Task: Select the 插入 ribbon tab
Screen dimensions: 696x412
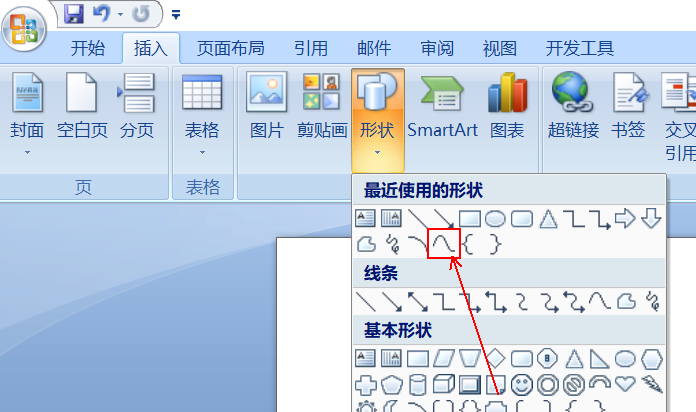Action: (151, 48)
